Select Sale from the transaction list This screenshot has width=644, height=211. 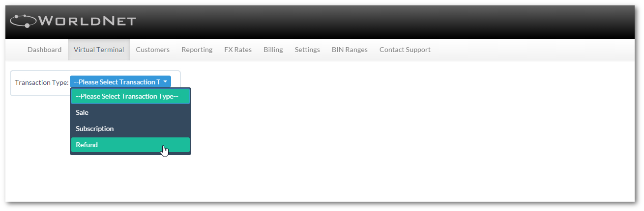[130, 112]
